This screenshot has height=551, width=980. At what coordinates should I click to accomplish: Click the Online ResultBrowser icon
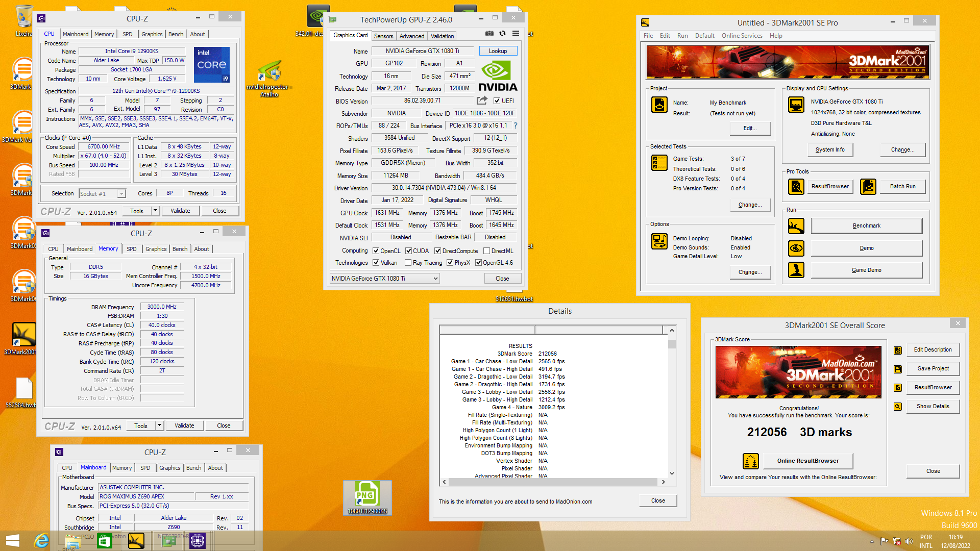point(751,461)
